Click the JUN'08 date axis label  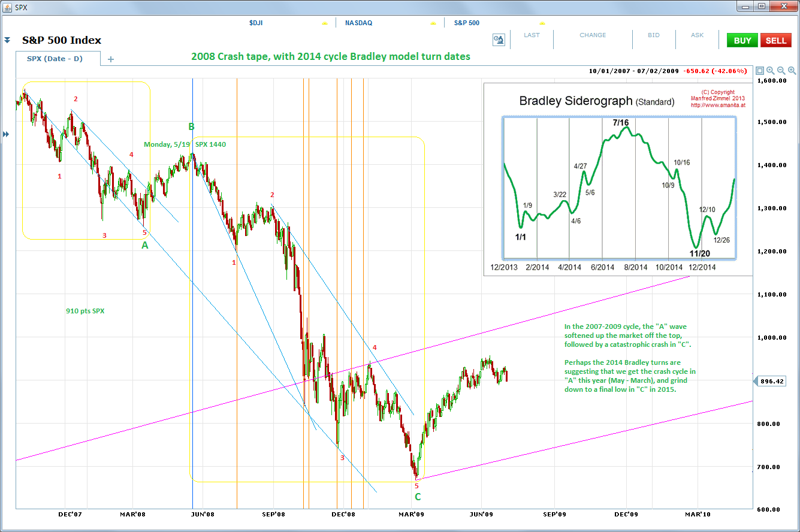203,514
